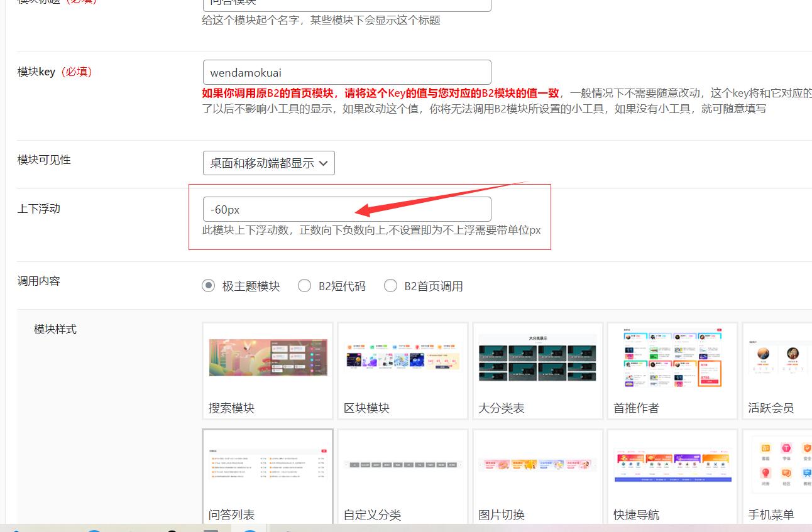Select the 首推作者 module style

[x=672, y=371]
